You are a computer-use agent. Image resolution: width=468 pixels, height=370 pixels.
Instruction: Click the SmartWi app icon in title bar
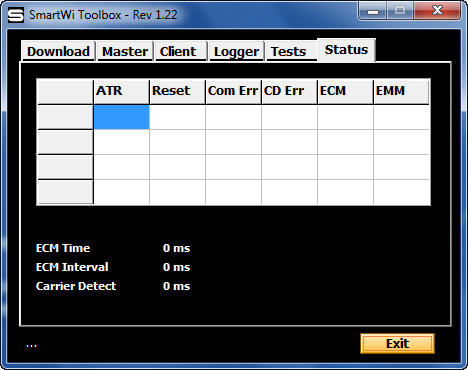tap(16, 15)
